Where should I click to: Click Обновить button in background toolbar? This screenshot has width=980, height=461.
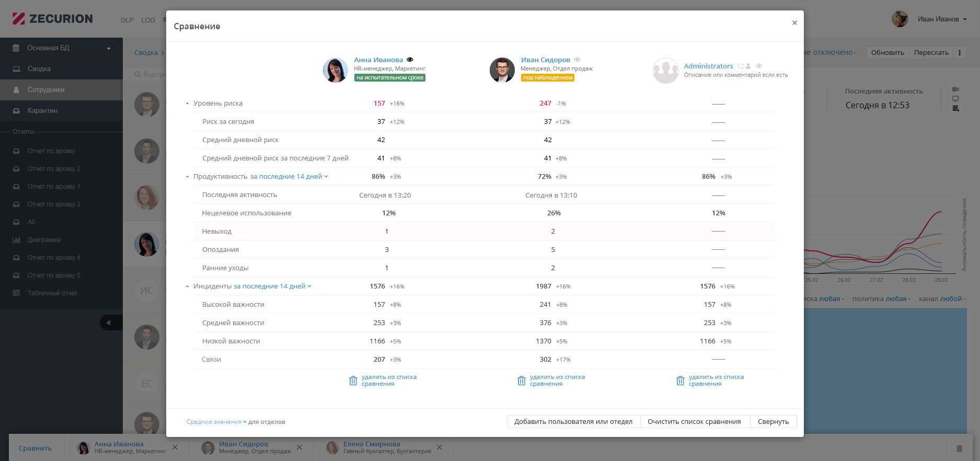[887, 53]
